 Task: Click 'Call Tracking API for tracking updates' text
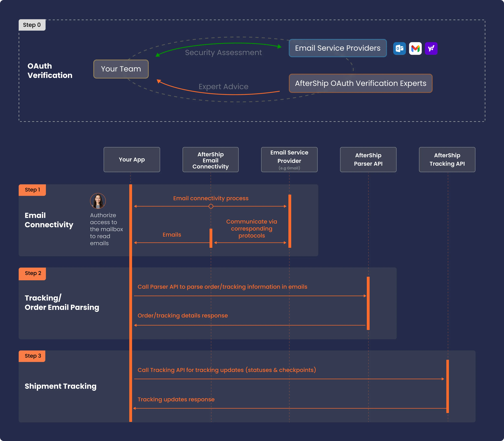[227, 370]
